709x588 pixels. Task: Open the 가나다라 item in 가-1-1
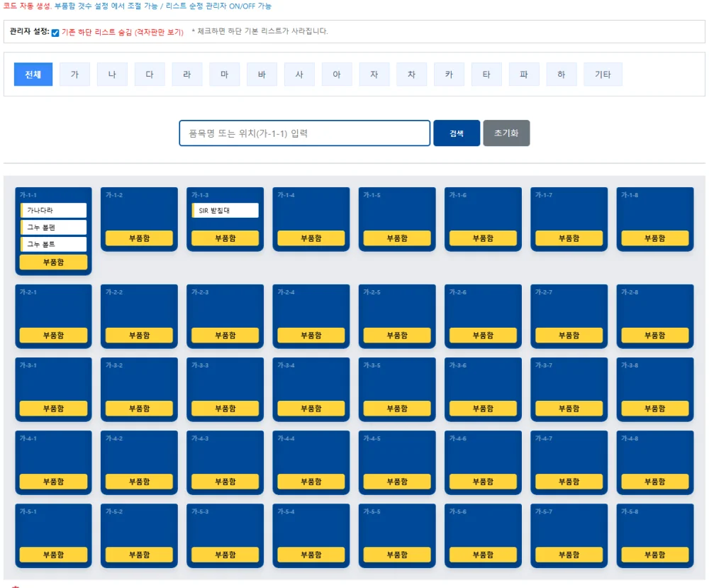53,211
